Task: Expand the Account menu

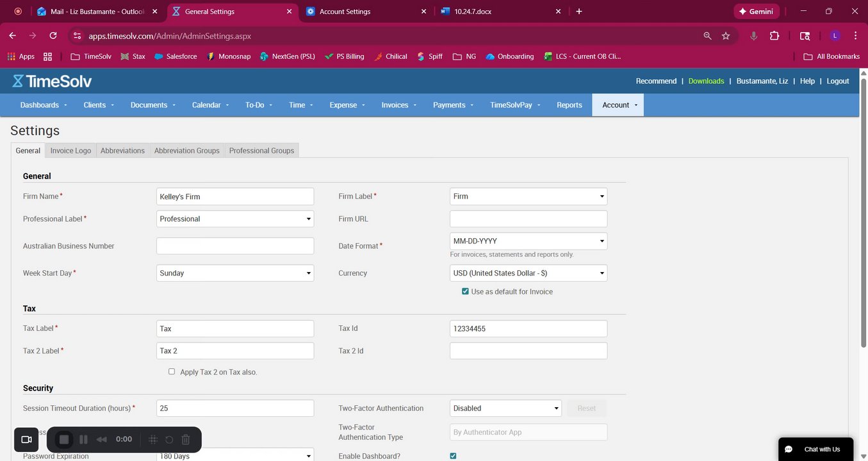Action: point(618,105)
